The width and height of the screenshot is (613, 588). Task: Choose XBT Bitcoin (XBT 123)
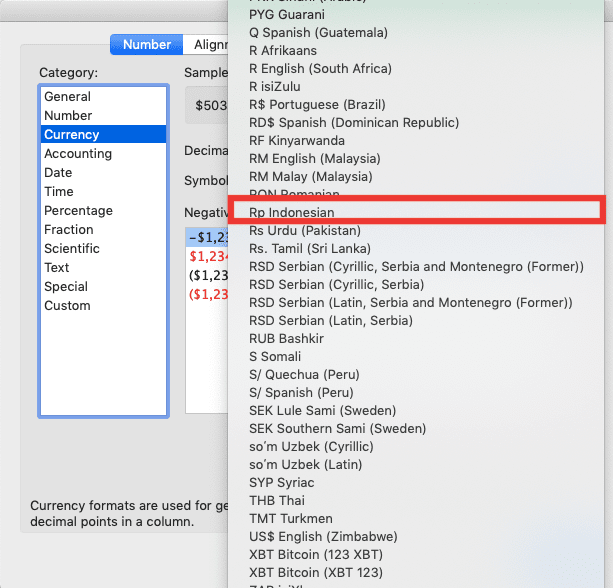pyautogui.click(x=416, y=572)
